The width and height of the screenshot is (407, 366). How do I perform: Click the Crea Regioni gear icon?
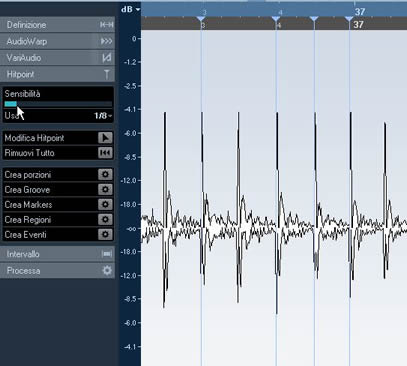[x=105, y=219]
